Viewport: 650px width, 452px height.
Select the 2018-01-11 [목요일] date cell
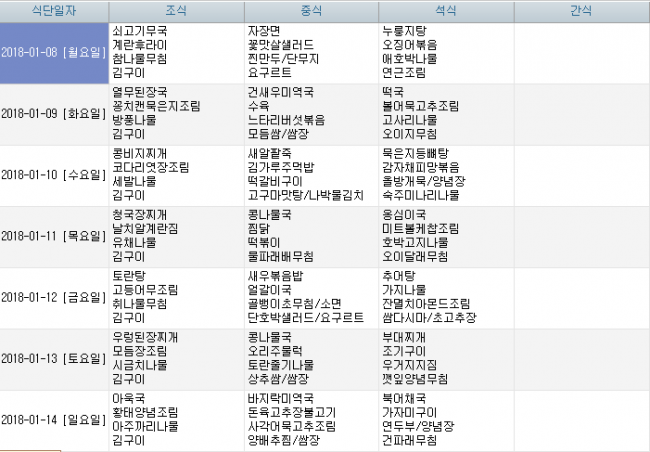pos(54,236)
